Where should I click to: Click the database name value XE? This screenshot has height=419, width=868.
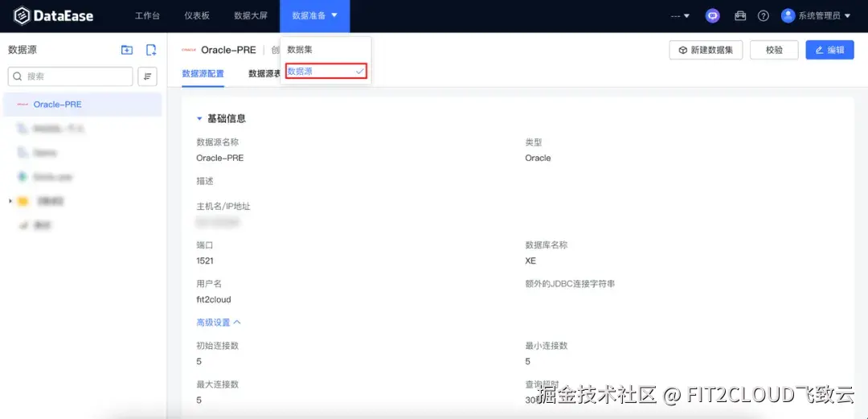pyautogui.click(x=530, y=261)
